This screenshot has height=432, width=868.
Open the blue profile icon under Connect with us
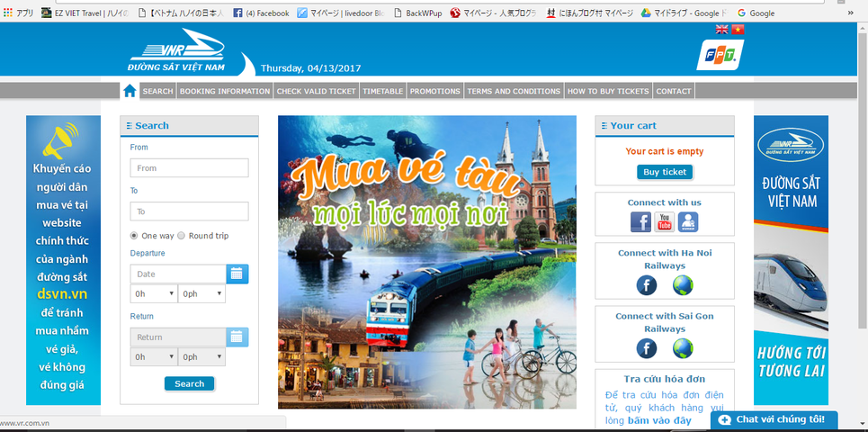click(x=688, y=221)
